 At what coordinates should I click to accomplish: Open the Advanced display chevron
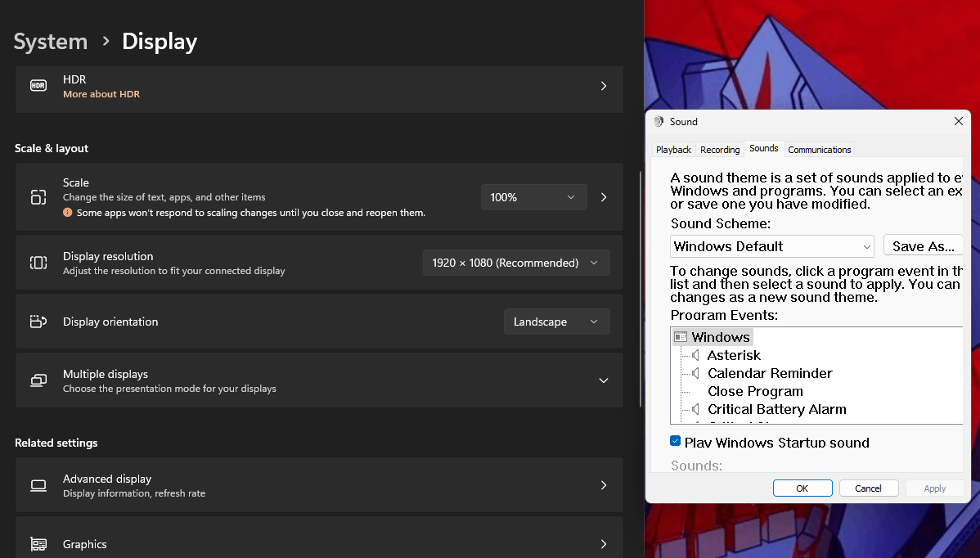click(x=604, y=485)
